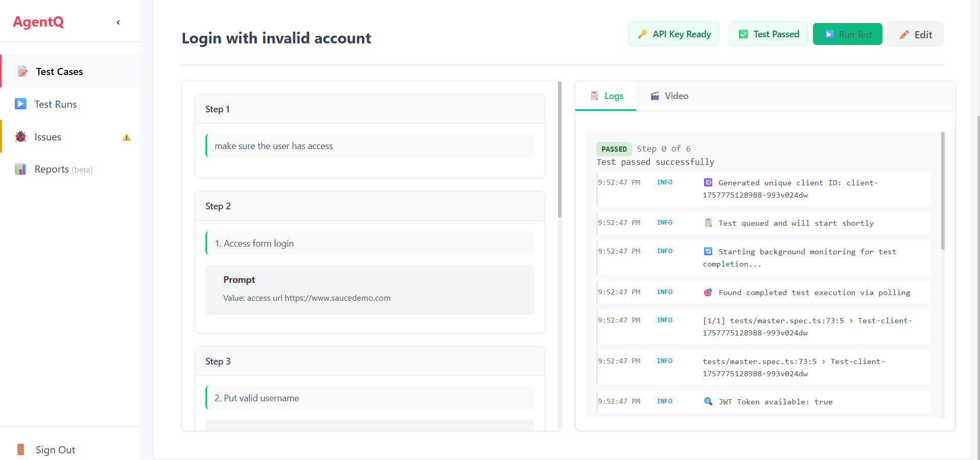Open the AgentQ home link

pyautogui.click(x=38, y=22)
